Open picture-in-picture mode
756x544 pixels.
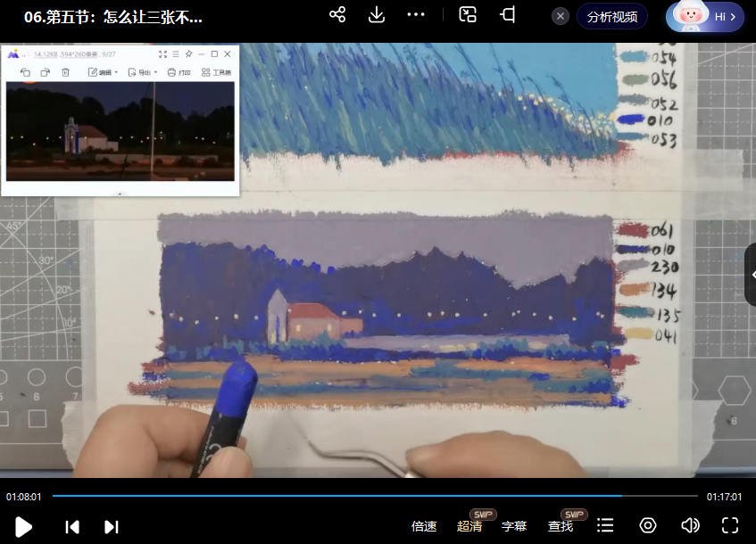468,15
